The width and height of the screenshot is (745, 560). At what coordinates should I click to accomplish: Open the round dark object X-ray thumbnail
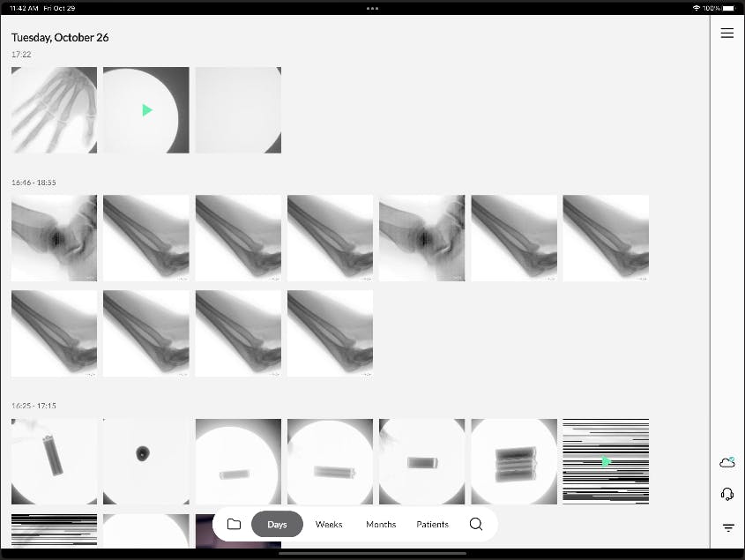tap(145, 461)
